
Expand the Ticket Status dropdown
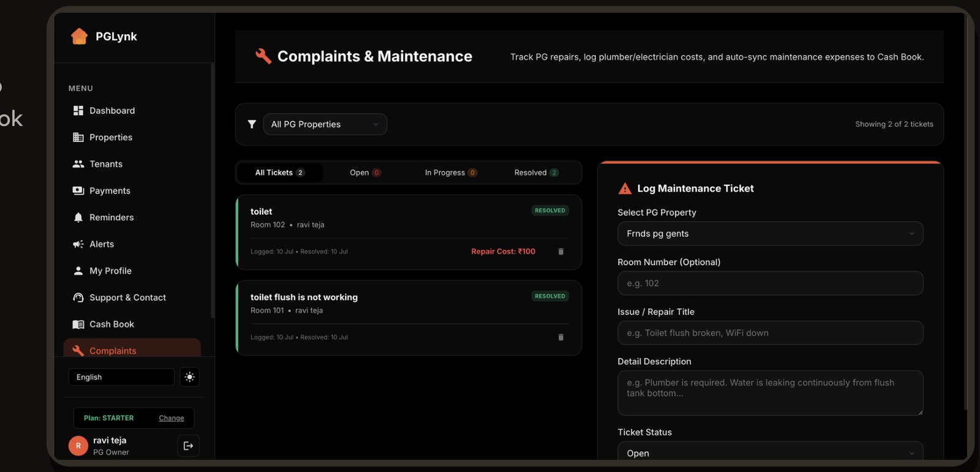pyautogui.click(x=770, y=452)
